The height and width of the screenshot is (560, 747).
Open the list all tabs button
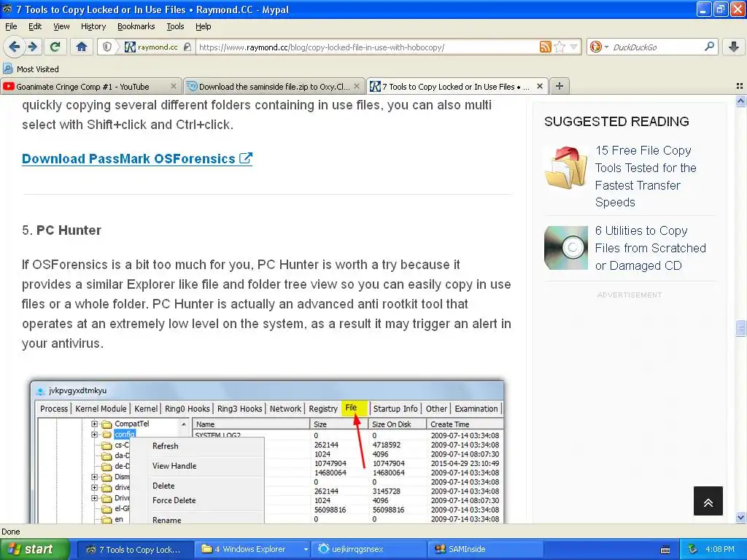(740, 86)
